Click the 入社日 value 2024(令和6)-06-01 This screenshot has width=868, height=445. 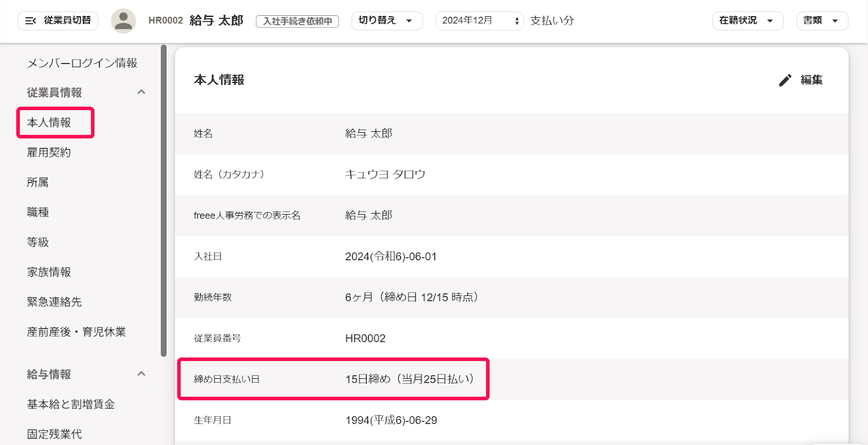pos(391,256)
